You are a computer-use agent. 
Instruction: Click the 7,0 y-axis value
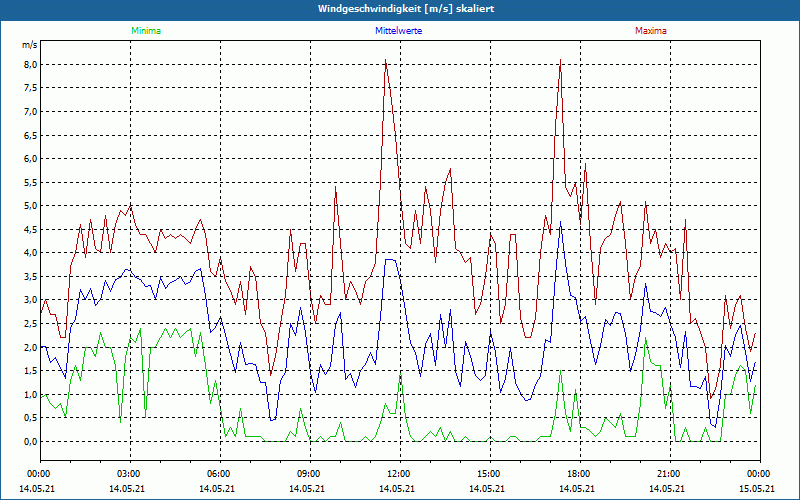[x=31, y=111]
